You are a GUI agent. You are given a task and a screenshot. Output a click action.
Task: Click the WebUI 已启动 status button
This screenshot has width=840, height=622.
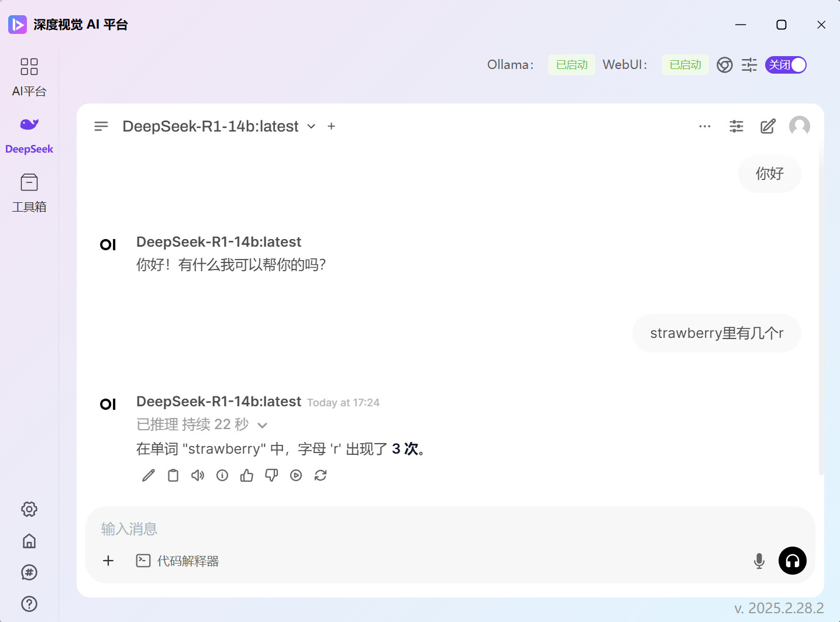point(685,65)
